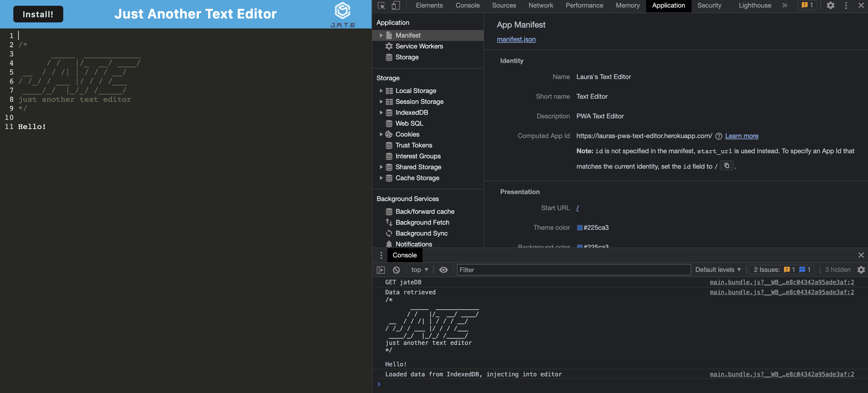Switch to the Network tab

click(x=541, y=5)
